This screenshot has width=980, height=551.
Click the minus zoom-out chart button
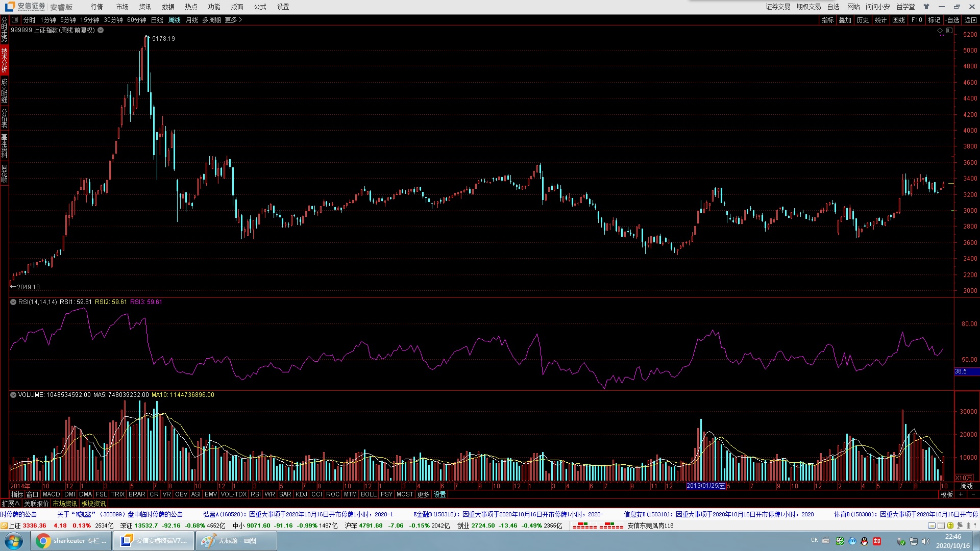point(973,494)
